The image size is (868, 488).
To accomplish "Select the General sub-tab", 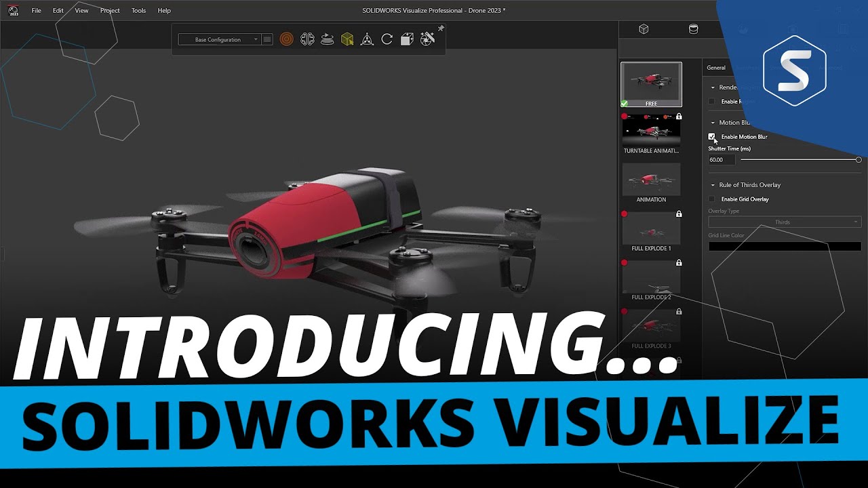I will tap(716, 68).
